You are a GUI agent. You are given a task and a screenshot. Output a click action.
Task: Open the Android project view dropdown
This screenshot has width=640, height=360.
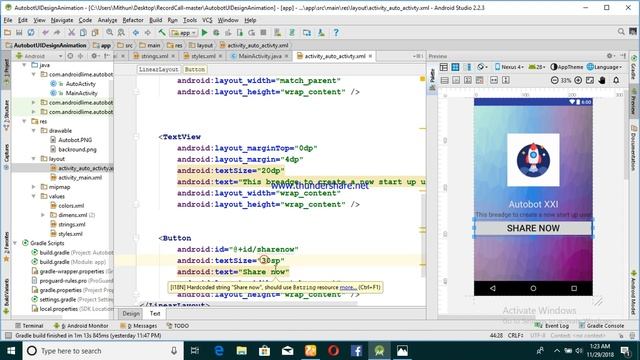pyautogui.click(x=39, y=56)
